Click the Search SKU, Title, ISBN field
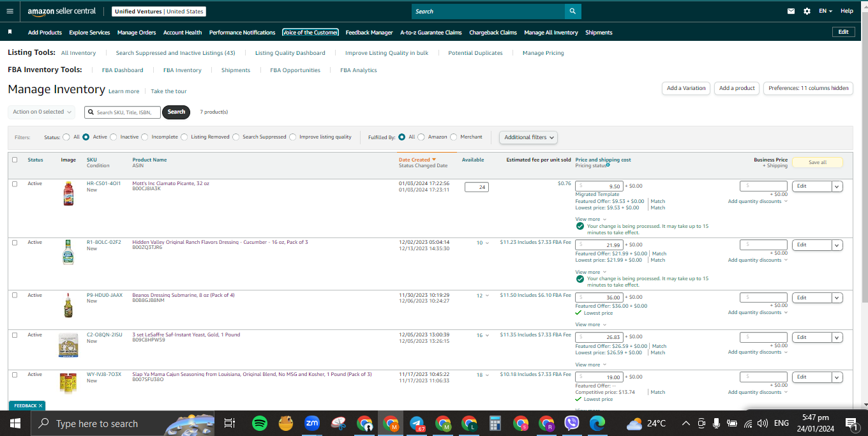Image resolution: width=868 pixels, height=436 pixels. point(123,112)
